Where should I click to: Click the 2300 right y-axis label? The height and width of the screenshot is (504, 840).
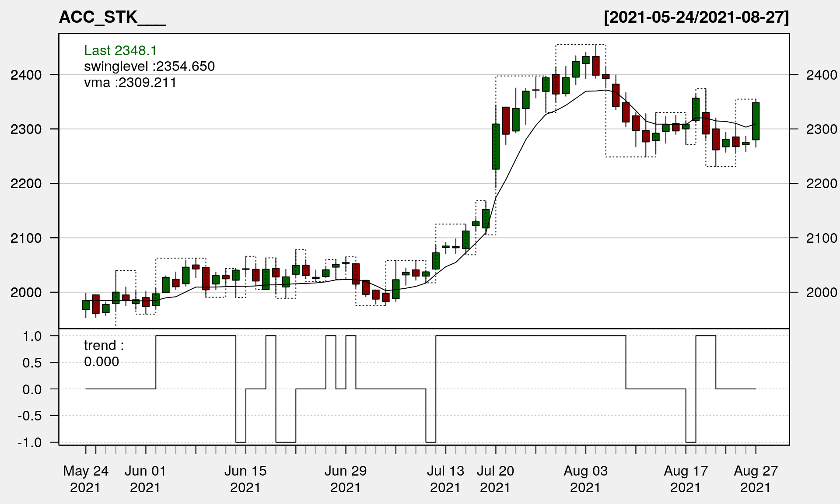pos(821,129)
